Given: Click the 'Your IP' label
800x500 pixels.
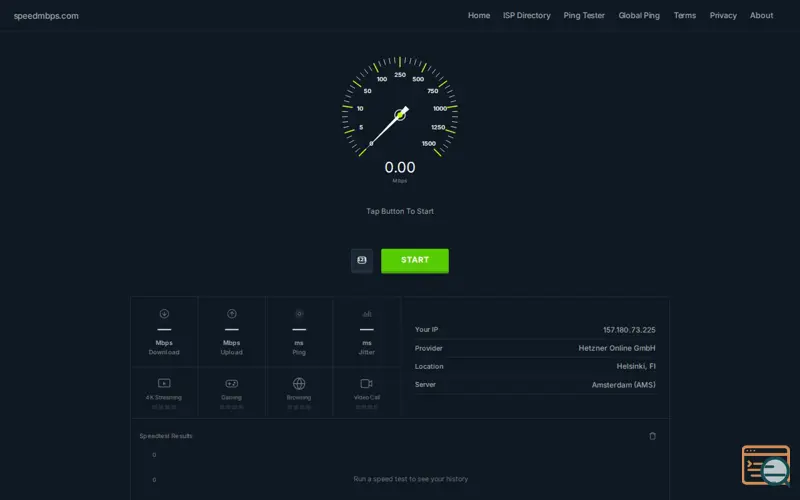Looking at the screenshot, I should coord(427,330).
